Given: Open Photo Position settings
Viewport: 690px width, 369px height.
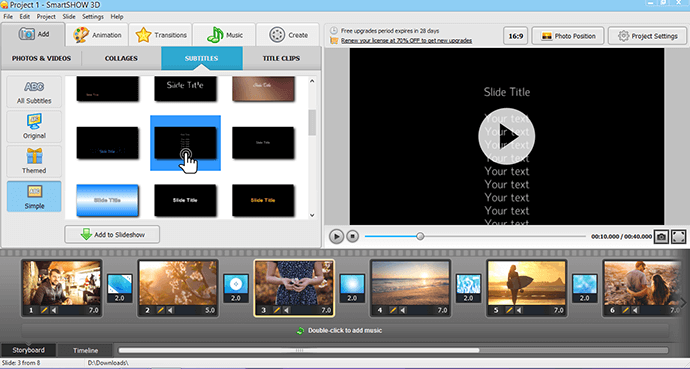Looking at the screenshot, I should [568, 36].
